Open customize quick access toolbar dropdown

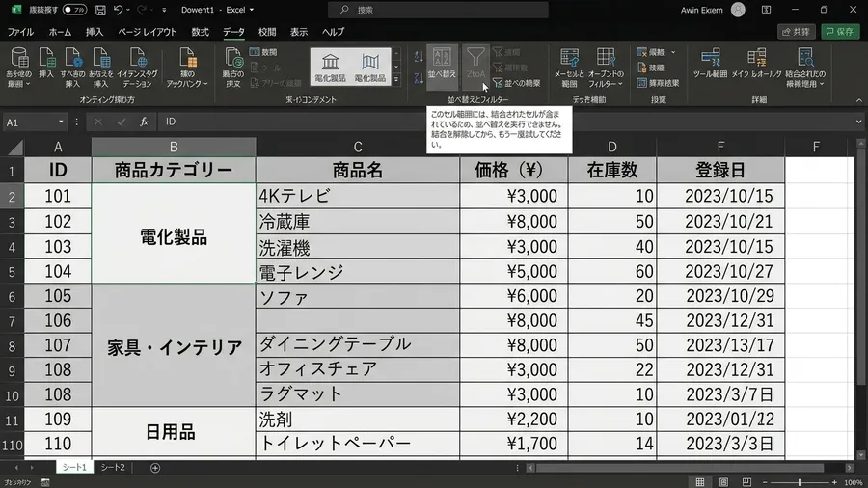pos(164,10)
